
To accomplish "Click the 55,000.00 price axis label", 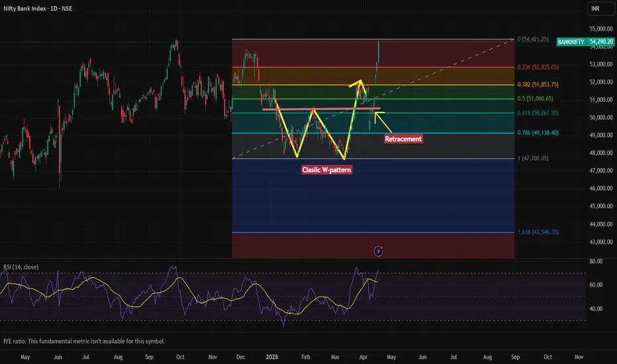I will click(601, 28).
